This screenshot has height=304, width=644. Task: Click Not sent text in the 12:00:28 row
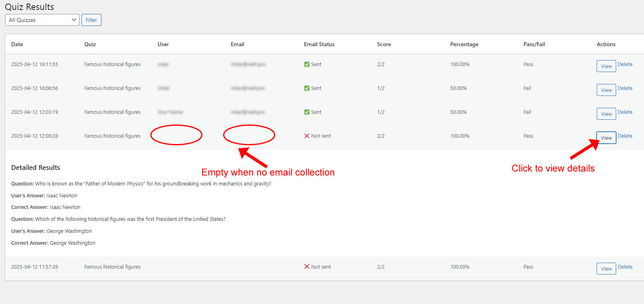(x=321, y=136)
